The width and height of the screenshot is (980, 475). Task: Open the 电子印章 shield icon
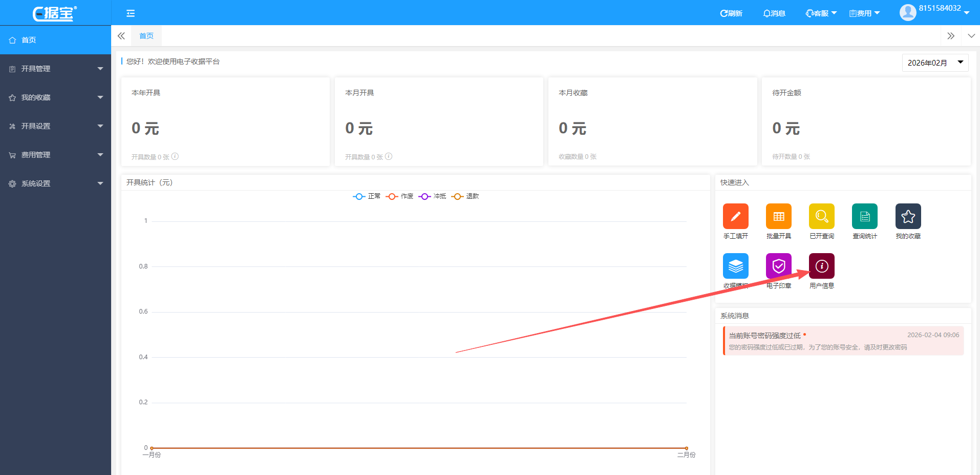click(x=778, y=266)
